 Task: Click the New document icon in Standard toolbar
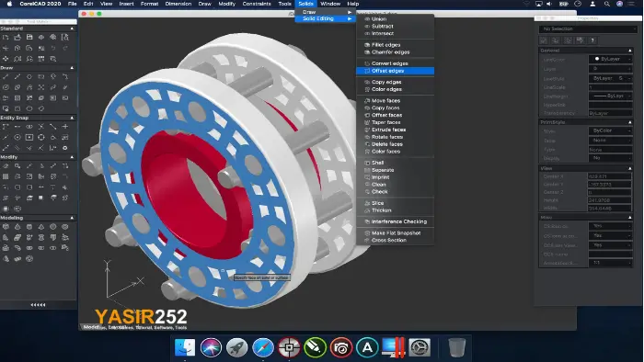(6, 38)
